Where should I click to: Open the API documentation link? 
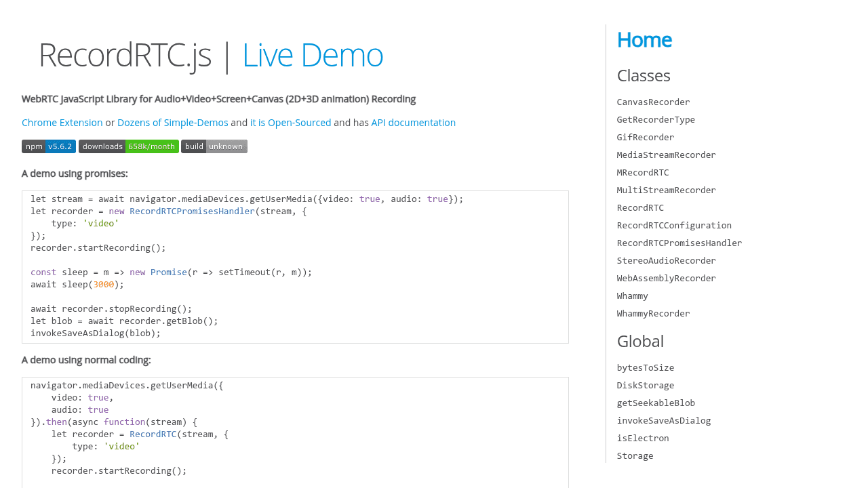pyautogui.click(x=414, y=123)
